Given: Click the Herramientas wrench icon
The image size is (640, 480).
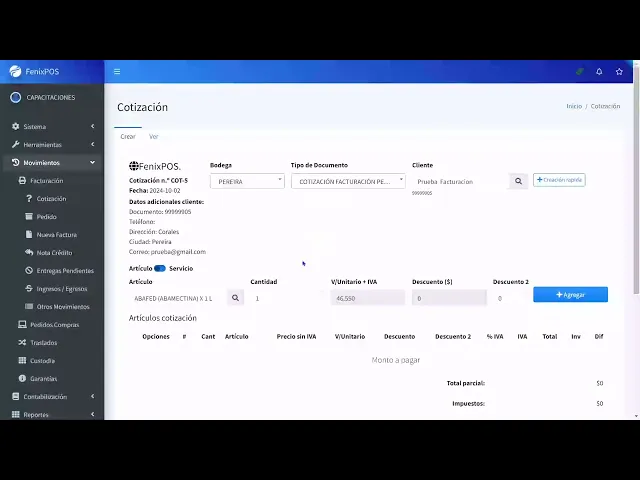Looking at the screenshot, I should [16, 144].
